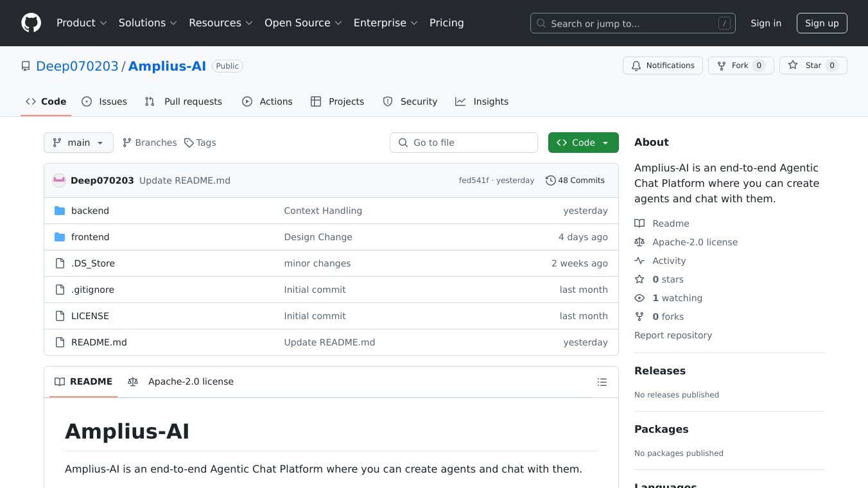Expand the Product menu in header
Screen dimensions: 868x488
82,23
